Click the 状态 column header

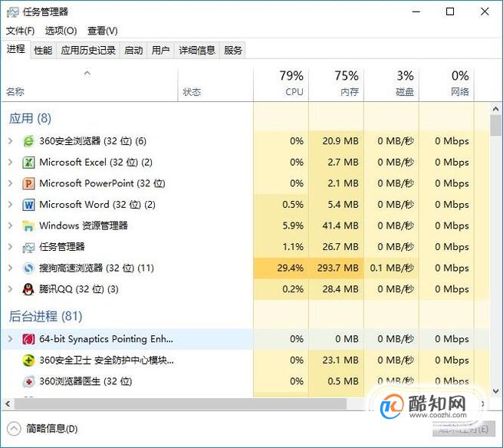[x=215, y=84]
